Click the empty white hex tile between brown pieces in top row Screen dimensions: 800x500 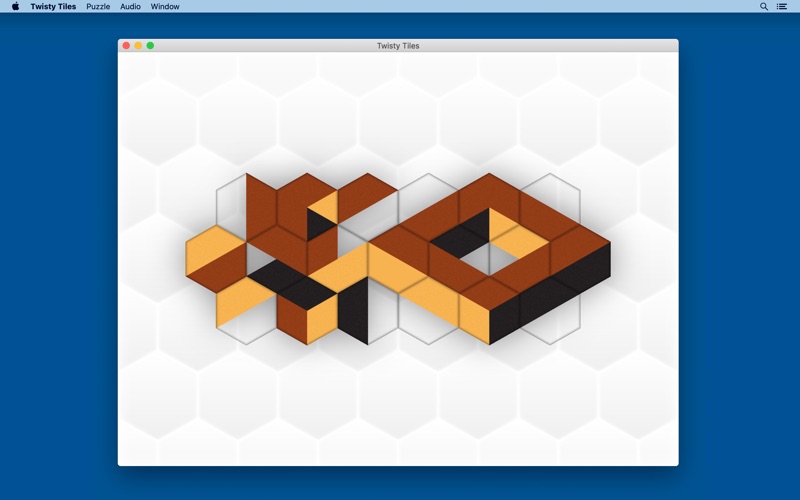(429, 207)
